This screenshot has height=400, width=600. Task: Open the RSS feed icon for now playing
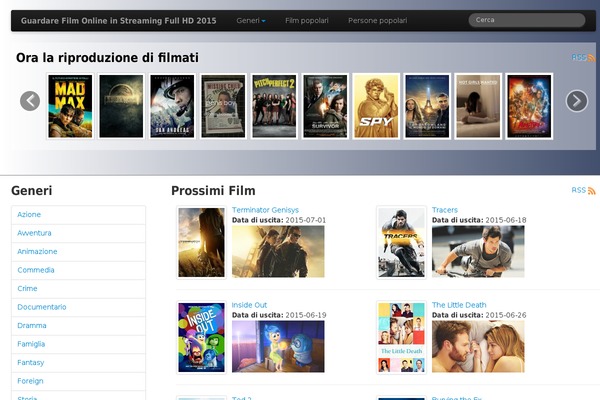pos(592,58)
